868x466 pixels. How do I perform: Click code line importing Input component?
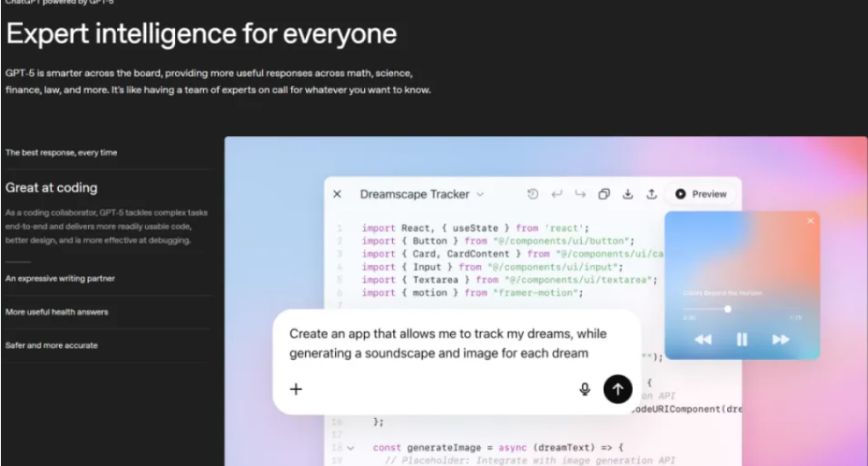[x=492, y=267]
